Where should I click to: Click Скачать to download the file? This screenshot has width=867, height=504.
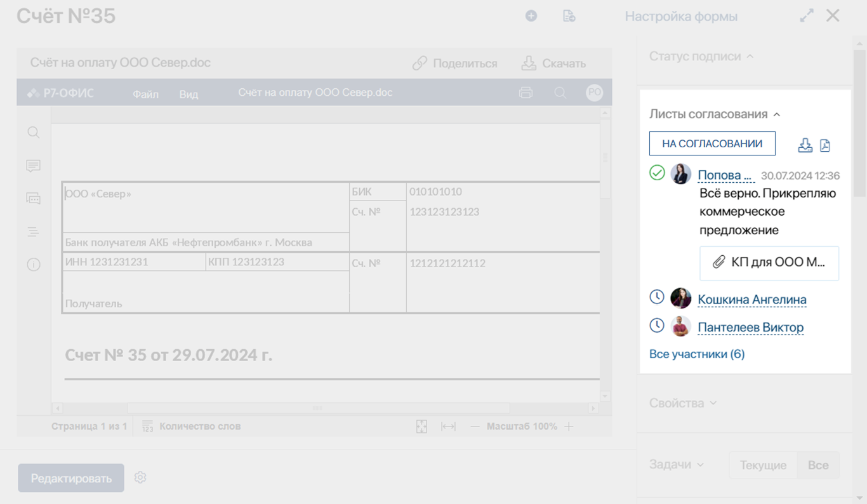click(x=553, y=63)
